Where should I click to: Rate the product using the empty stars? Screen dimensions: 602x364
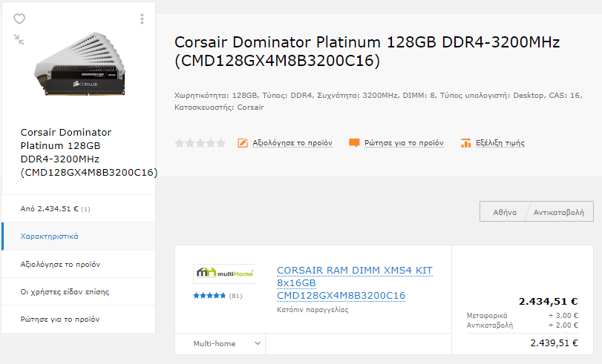pyautogui.click(x=200, y=144)
